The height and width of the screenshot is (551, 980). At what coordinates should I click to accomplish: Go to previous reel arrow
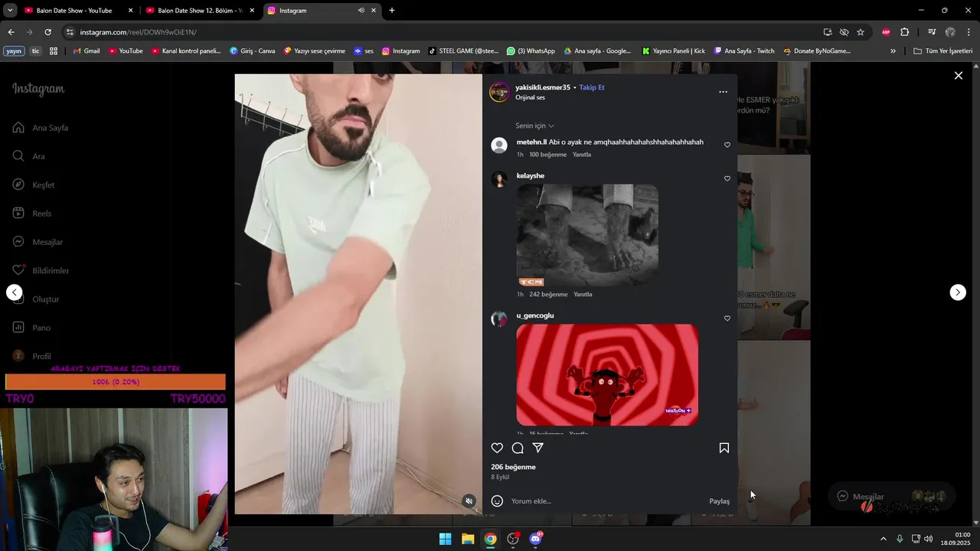(14, 292)
